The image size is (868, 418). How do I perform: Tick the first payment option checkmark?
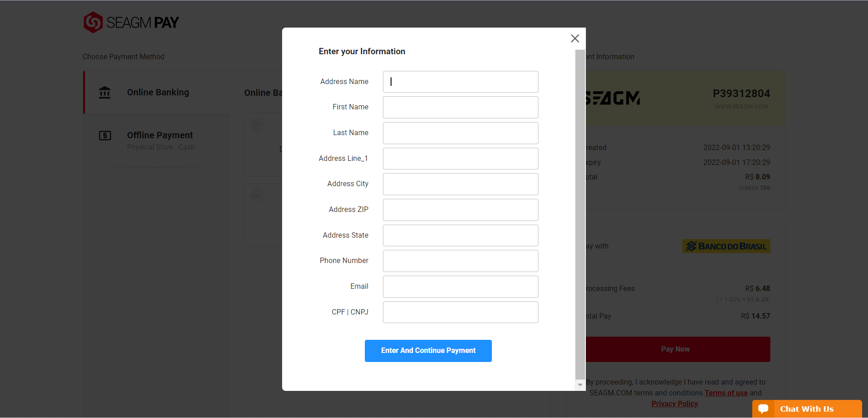pos(256,125)
